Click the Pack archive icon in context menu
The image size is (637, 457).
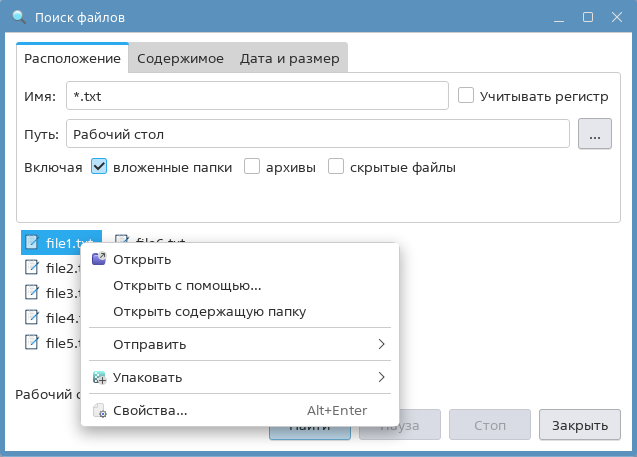(98, 378)
